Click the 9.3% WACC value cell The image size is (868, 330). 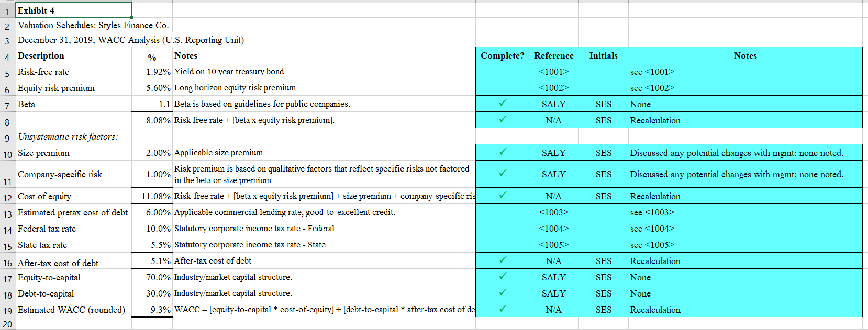(x=152, y=310)
